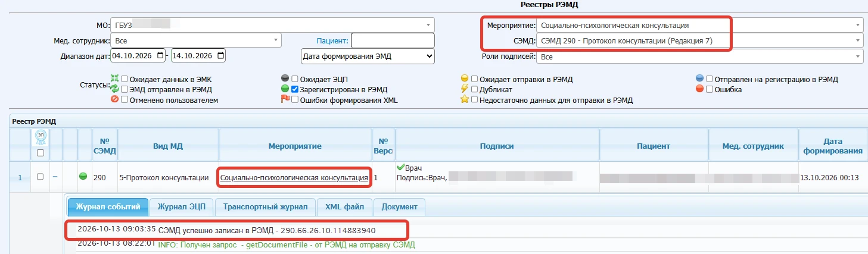Click the red flag 'Ошибки формирования XML' icon
The width and height of the screenshot is (868, 254).
coord(285,100)
